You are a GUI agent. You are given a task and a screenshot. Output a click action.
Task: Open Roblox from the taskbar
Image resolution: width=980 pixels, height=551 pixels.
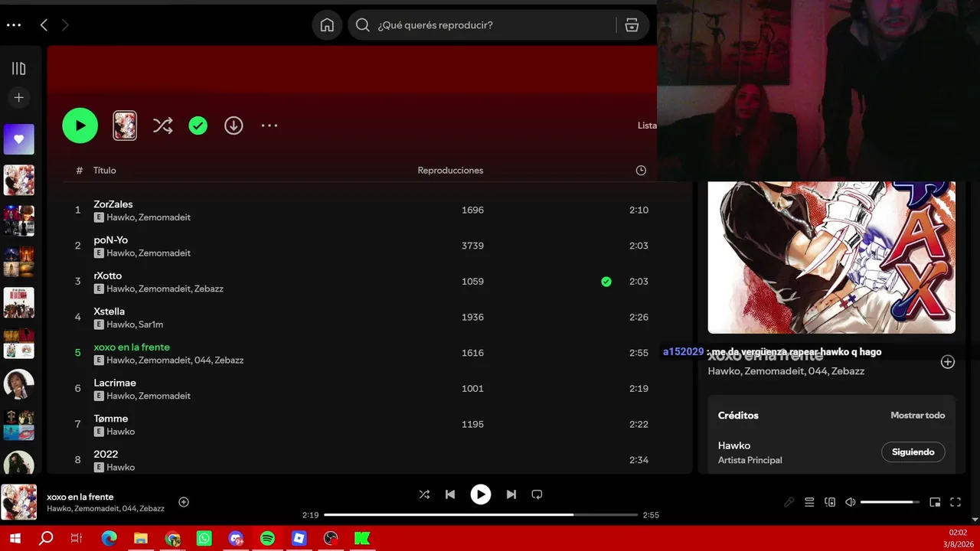299,539
